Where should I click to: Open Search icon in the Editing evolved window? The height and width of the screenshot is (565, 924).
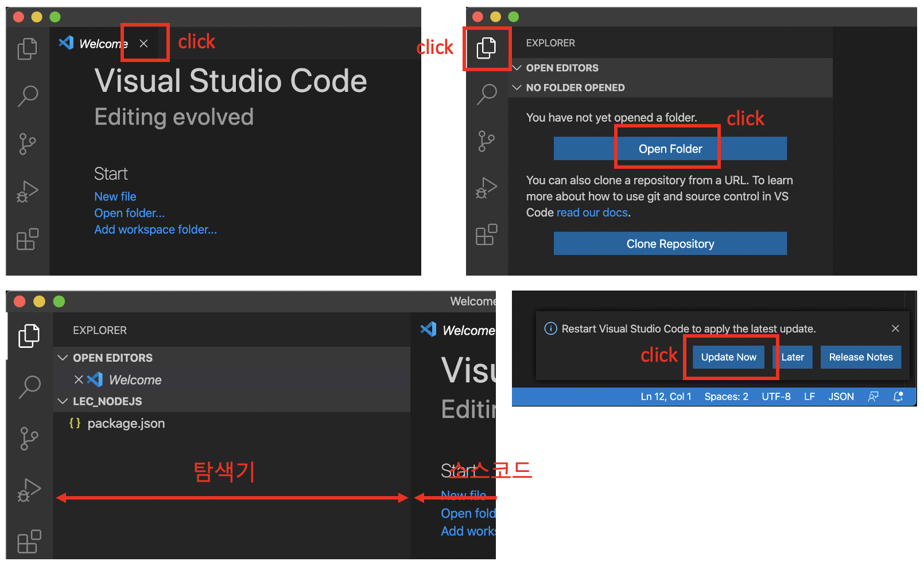[x=27, y=96]
